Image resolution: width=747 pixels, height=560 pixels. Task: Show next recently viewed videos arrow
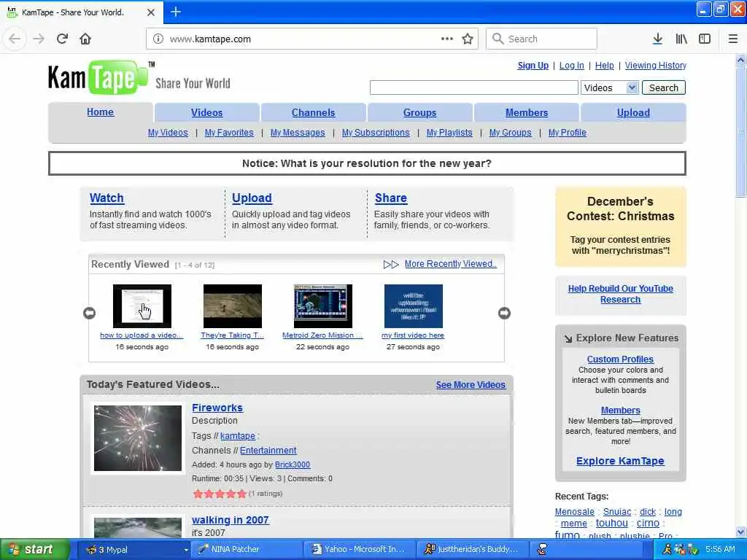point(505,313)
